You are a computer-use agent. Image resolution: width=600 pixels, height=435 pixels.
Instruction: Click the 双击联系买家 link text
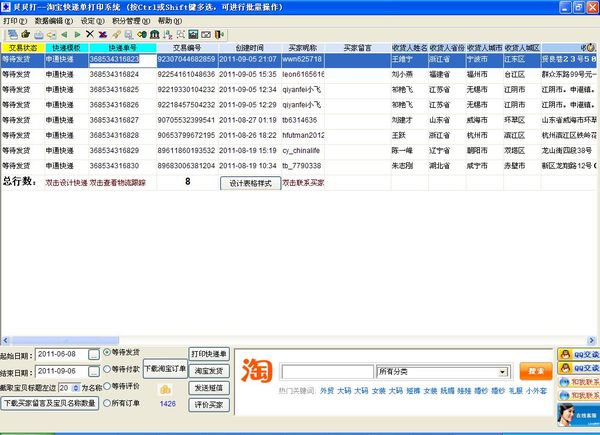pyautogui.click(x=303, y=183)
